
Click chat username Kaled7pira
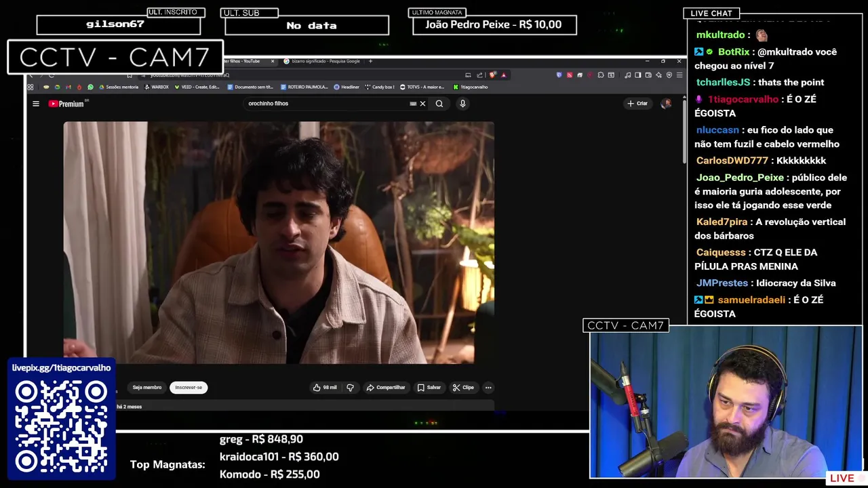(x=722, y=222)
